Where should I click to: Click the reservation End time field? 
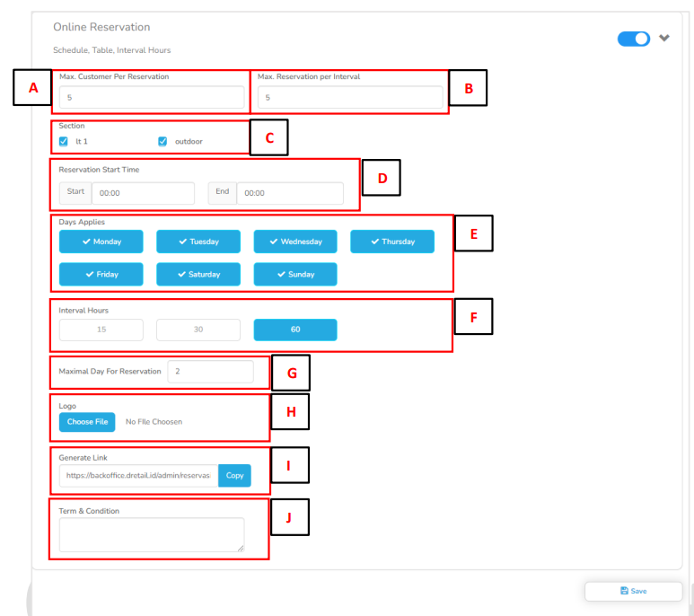pyautogui.click(x=289, y=193)
